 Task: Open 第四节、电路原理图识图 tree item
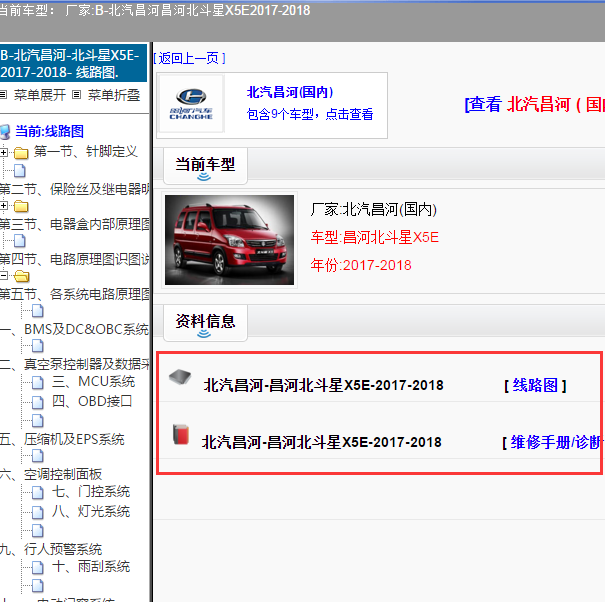(x=74, y=259)
